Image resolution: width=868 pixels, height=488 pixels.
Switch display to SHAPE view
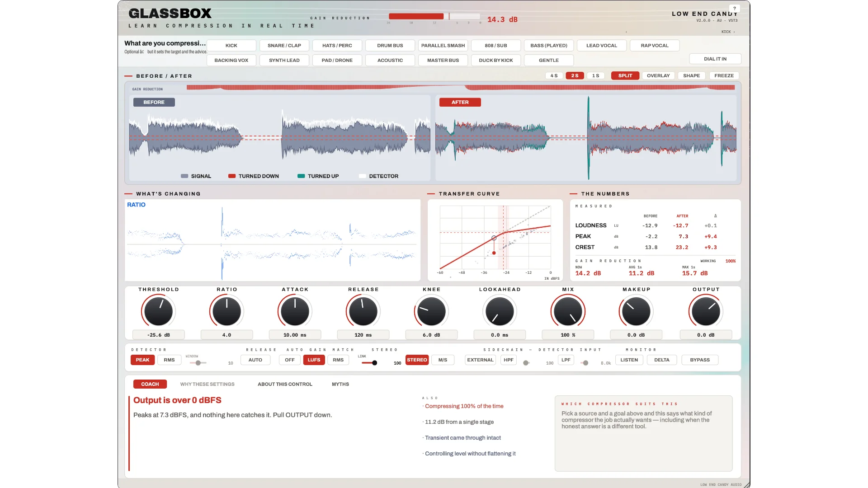pyautogui.click(x=691, y=76)
